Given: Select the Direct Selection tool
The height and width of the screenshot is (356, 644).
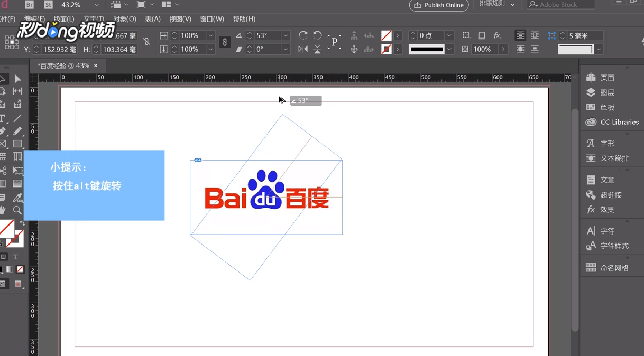Looking at the screenshot, I should click(x=17, y=79).
